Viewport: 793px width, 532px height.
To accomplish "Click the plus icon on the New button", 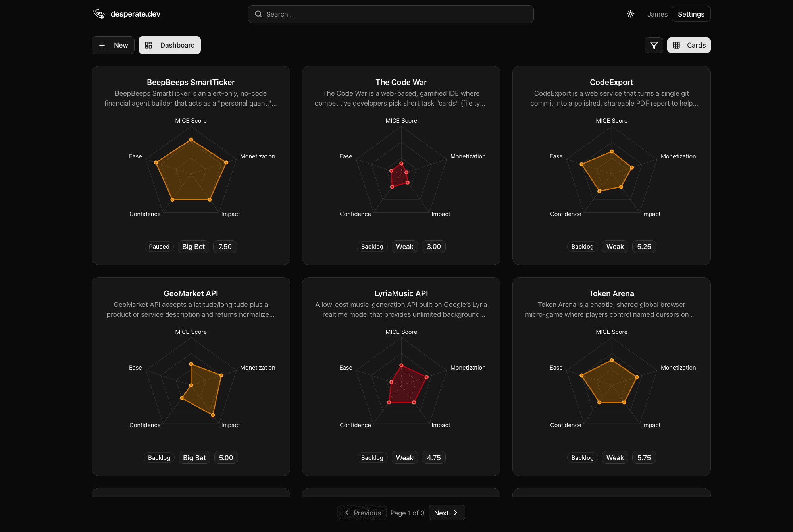I will [x=102, y=45].
